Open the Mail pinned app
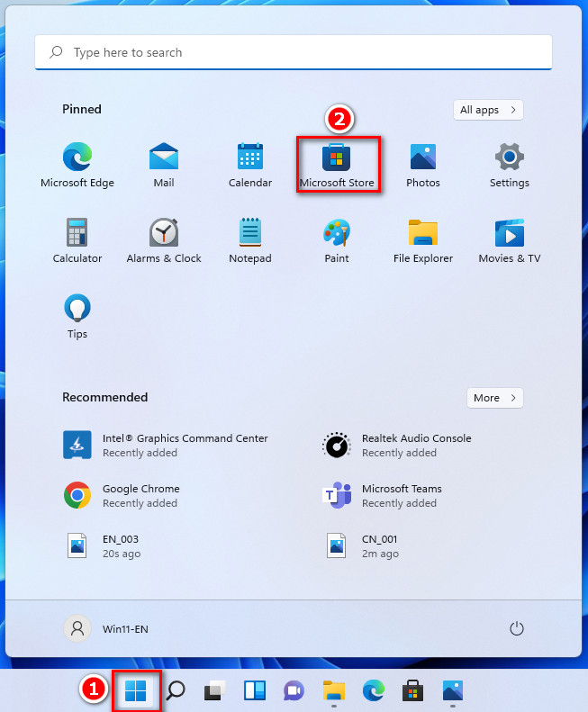The image size is (588, 712). (x=164, y=165)
